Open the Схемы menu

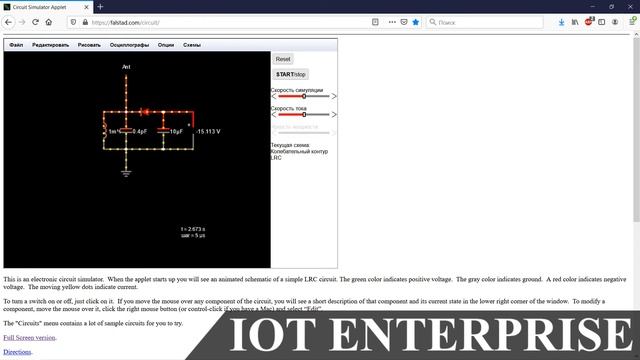[192, 45]
